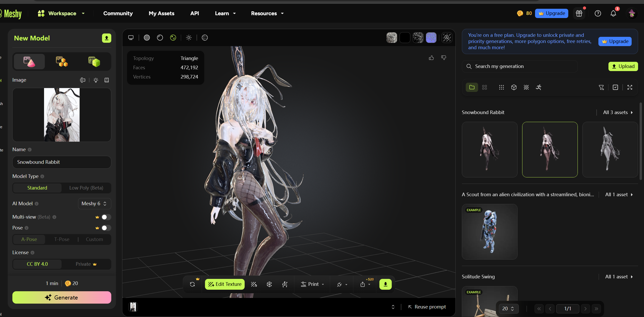Screen dimensions: 644x317
Task: Click the thumbs down icon
Action: point(444,58)
